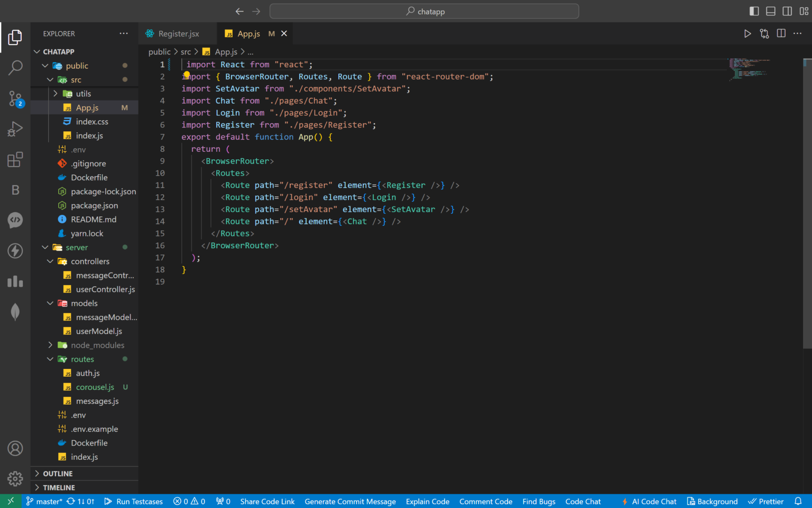This screenshot has height=508, width=812.
Task: Toggle the primary side bar visibility
Action: [x=754, y=11]
